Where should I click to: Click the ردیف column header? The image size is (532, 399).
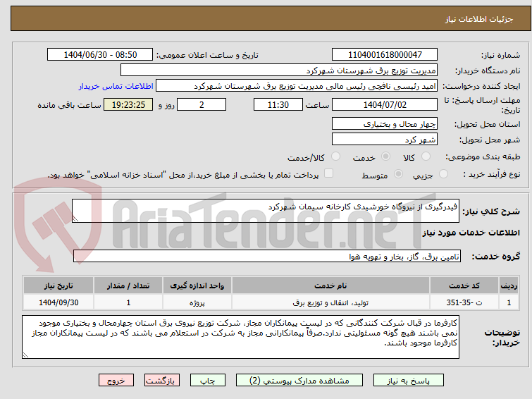click(509, 286)
